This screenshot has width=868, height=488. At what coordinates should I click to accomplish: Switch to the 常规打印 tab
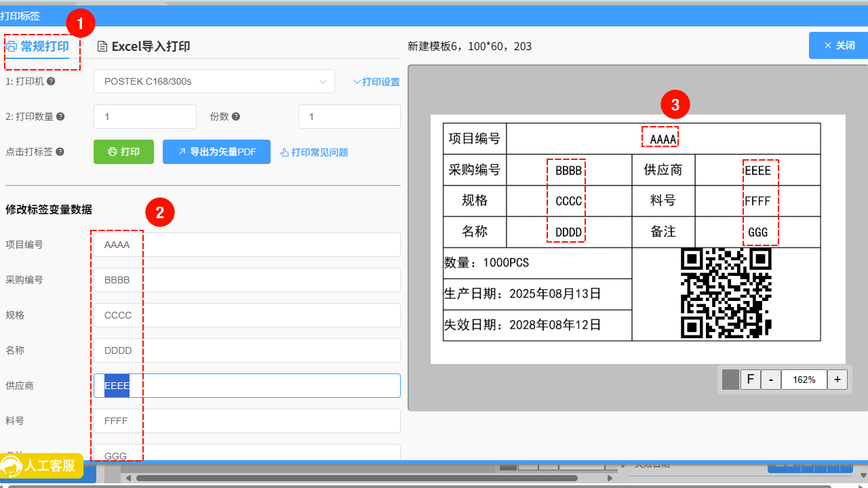click(x=38, y=47)
